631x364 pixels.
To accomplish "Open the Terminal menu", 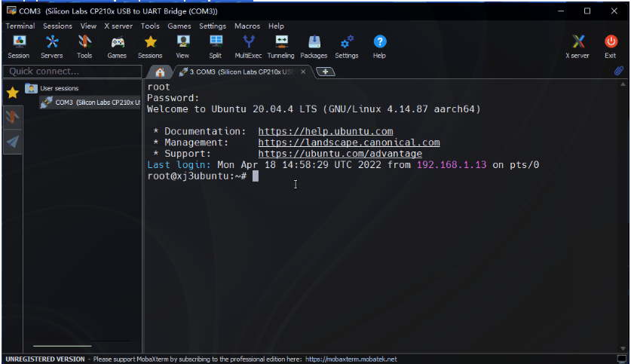I will (x=20, y=26).
